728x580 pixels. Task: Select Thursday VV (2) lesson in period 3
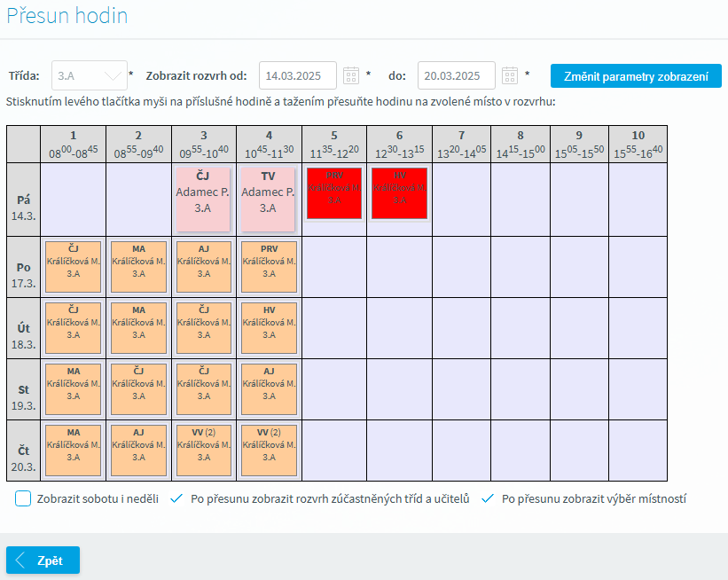(203, 450)
